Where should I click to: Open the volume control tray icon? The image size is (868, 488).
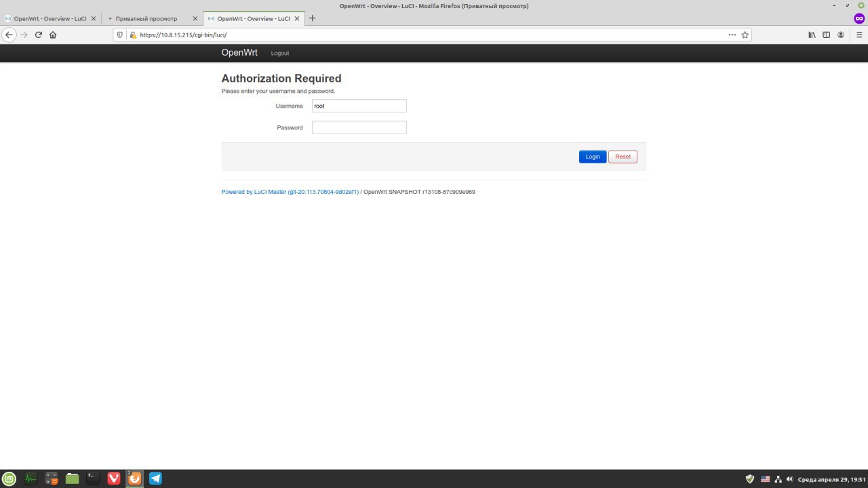tap(789, 479)
